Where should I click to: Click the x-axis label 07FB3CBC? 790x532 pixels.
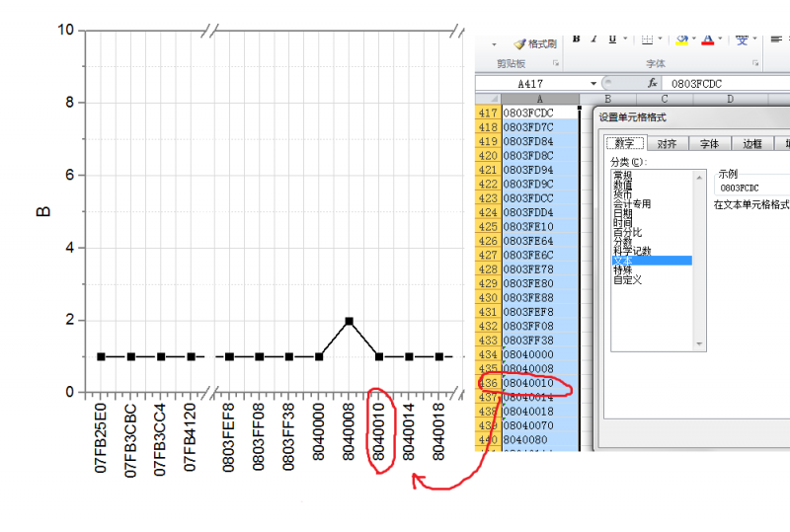(x=130, y=440)
